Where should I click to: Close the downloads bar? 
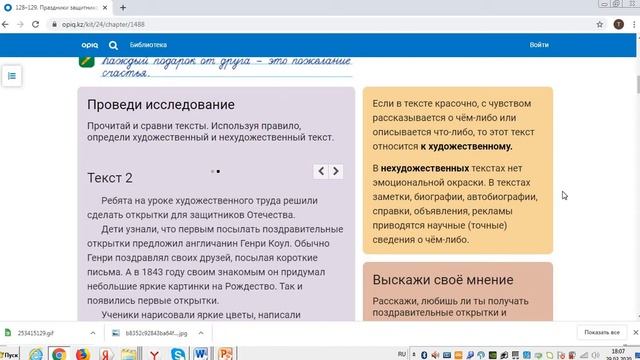click(636, 333)
